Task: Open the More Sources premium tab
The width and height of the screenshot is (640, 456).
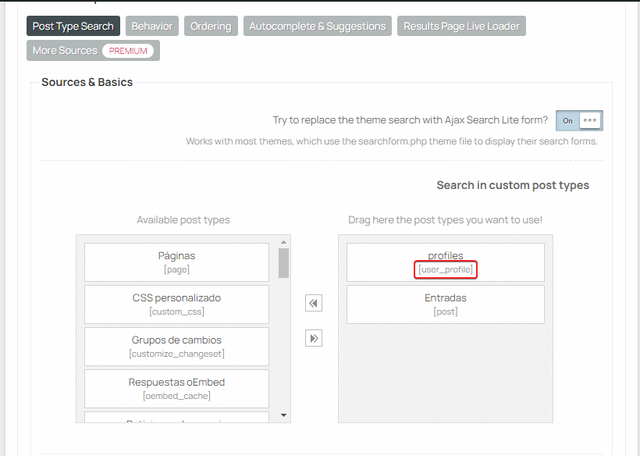Action: click(x=93, y=51)
